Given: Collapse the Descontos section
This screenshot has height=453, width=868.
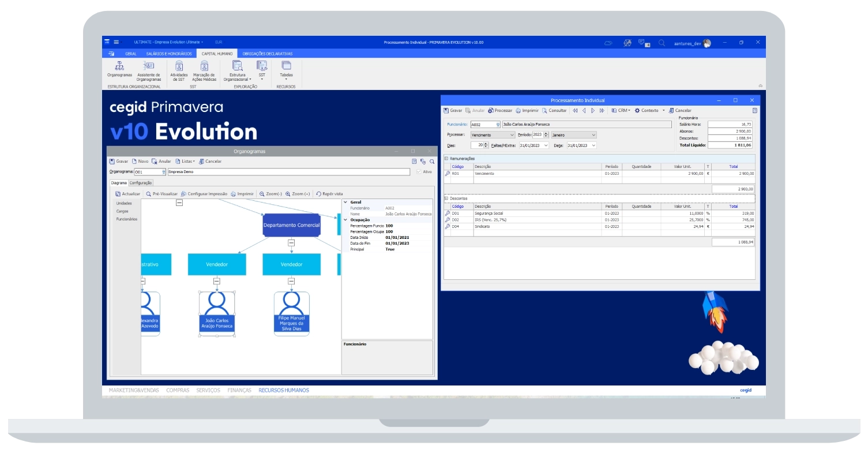Looking at the screenshot, I should [445, 198].
